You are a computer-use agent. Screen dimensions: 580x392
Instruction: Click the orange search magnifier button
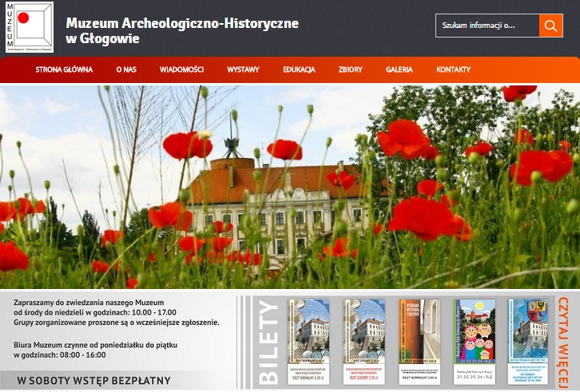point(550,26)
